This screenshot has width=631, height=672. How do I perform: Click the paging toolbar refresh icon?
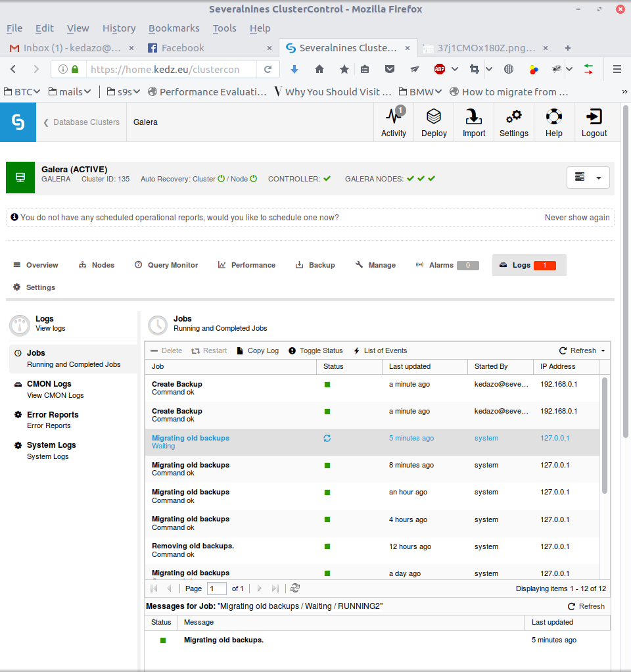[x=294, y=588]
